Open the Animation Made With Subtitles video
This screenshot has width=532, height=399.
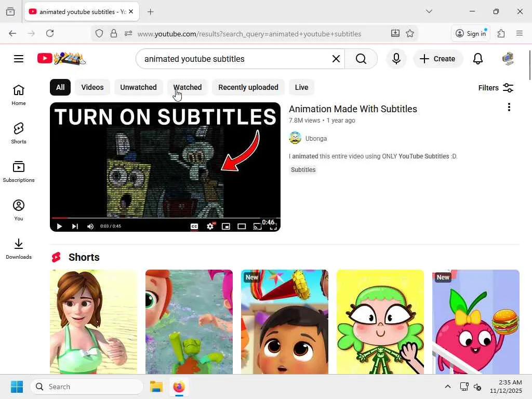tap(353, 109)
